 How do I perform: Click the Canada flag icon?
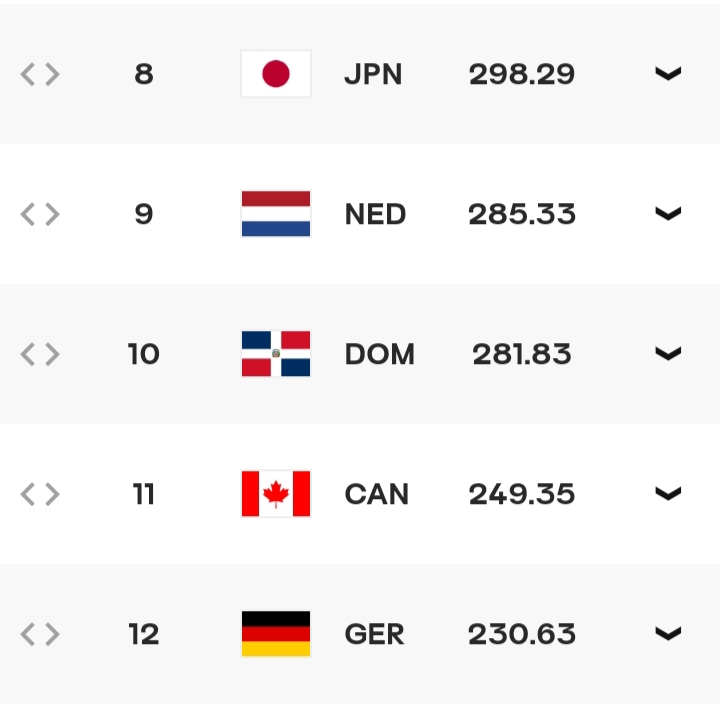pos(276,494)
